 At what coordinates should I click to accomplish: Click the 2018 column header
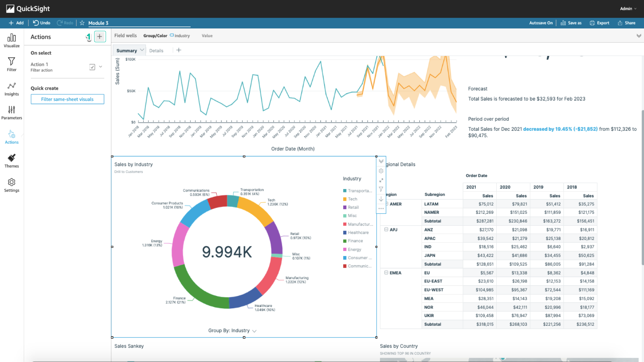tap(580, 187)
